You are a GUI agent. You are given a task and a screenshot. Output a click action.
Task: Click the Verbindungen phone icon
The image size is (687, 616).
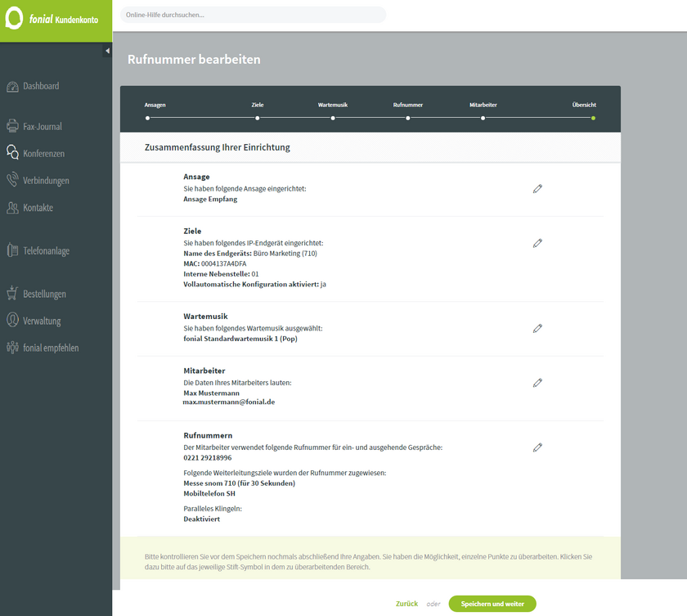[12, 180]
